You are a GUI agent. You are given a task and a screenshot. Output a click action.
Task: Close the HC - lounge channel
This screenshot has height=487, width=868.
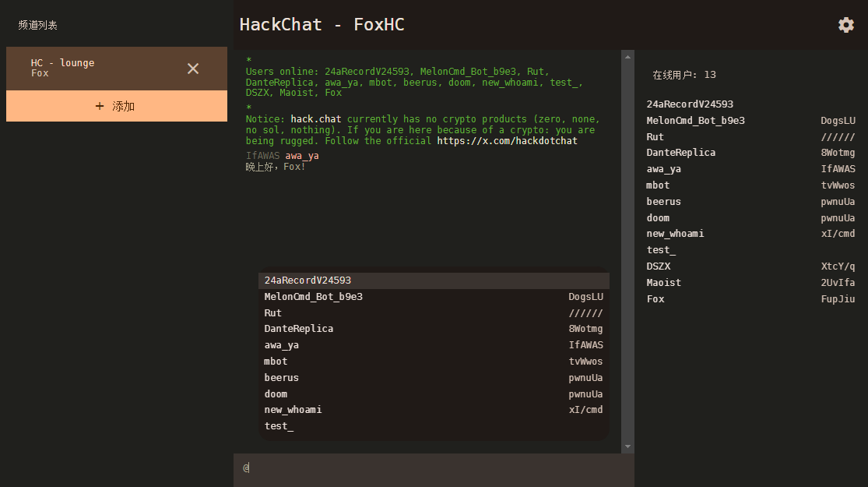point(192,69)
